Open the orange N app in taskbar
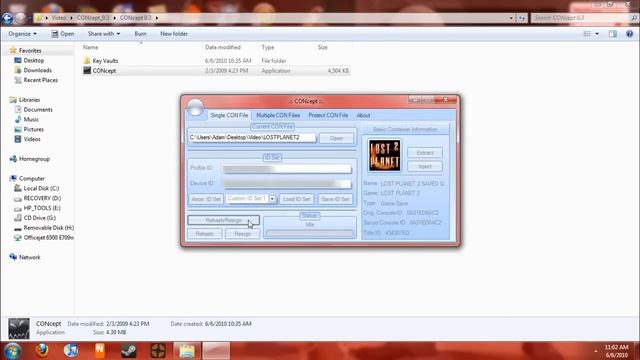Screen dimensions: 640x360 100,351
